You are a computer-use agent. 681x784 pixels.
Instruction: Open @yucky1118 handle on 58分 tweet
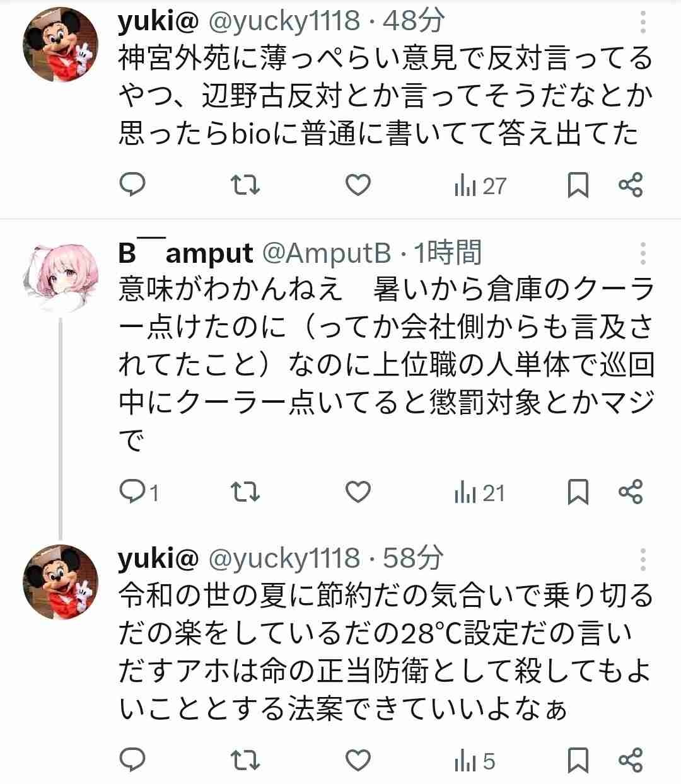point(283,558)
